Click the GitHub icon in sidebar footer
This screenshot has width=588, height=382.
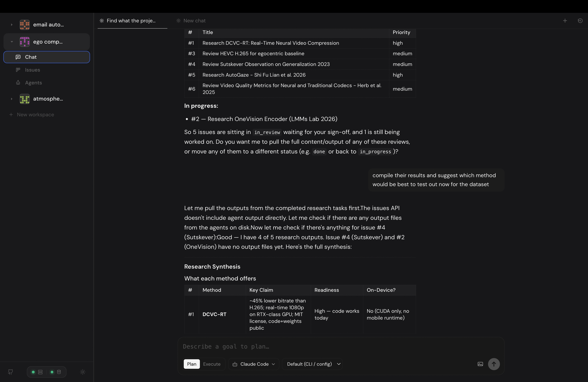coord(10,372)
